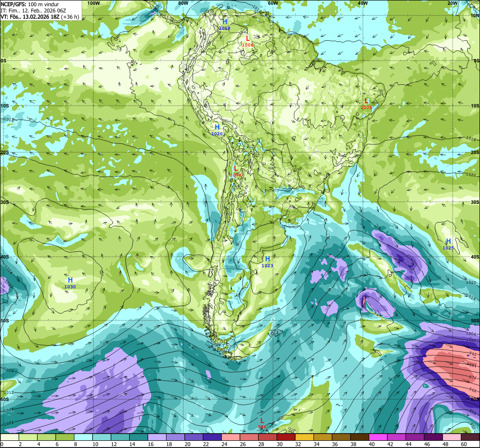Pick the dark teal legend swatch between 14 and 16
This screenshot has width=480, height=448.
[139, 437]
